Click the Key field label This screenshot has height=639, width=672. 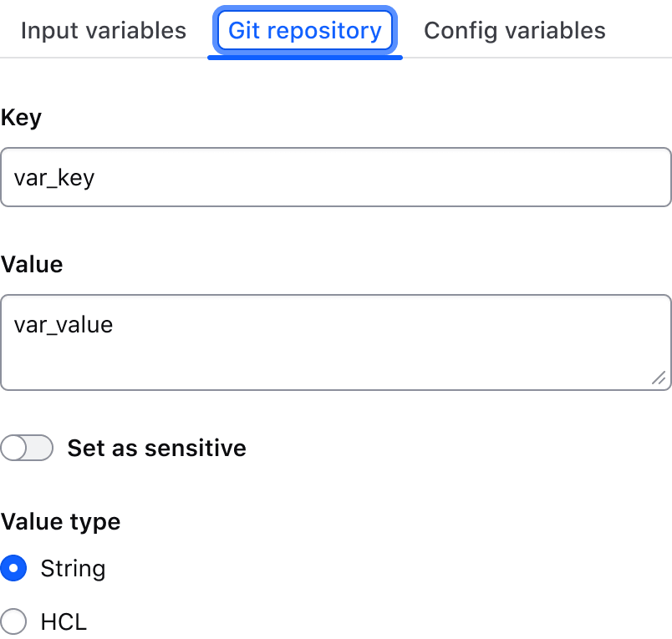pyautogui.click(x=21, y=117)
